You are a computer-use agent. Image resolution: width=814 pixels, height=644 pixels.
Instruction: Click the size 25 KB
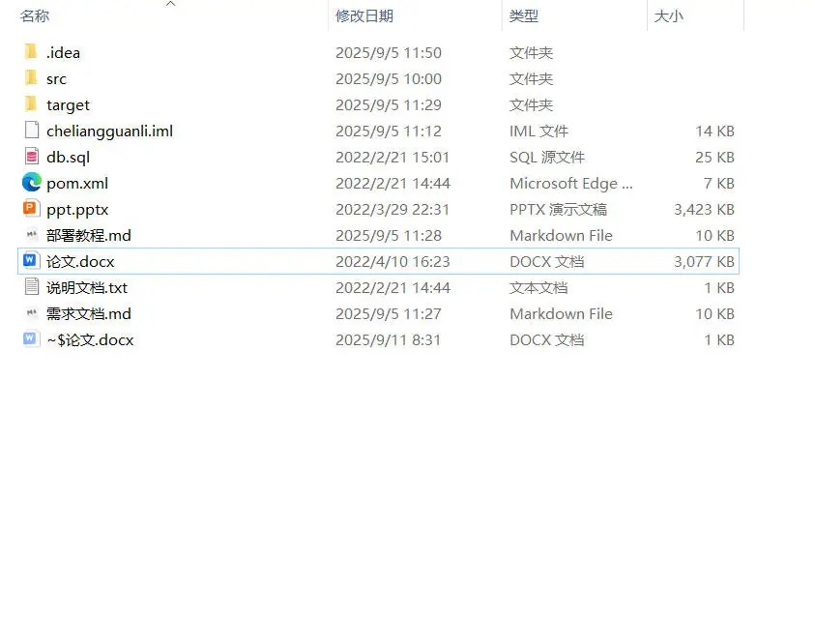pyautogui.click(x=714, y=157)
